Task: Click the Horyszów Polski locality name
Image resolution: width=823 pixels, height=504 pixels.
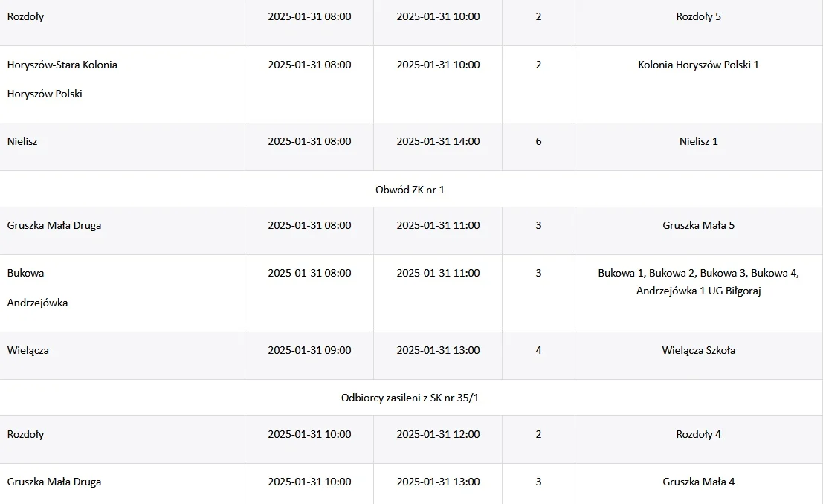Action: (x=45, y=94)
